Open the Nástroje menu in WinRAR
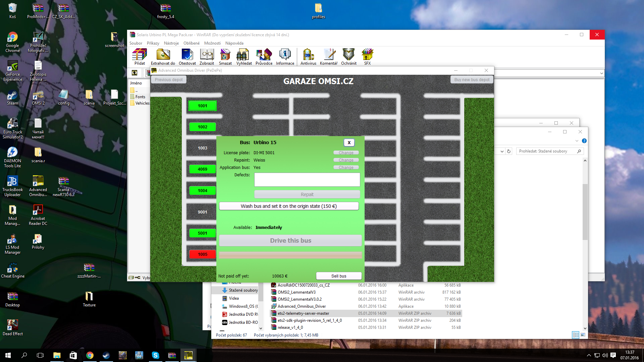This screenshot has height=362, width=644. coord(171,43)
